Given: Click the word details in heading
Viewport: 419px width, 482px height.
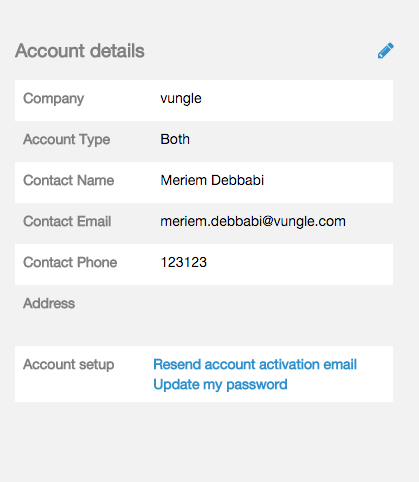Looking at the screenshot, I should point(117,51).
